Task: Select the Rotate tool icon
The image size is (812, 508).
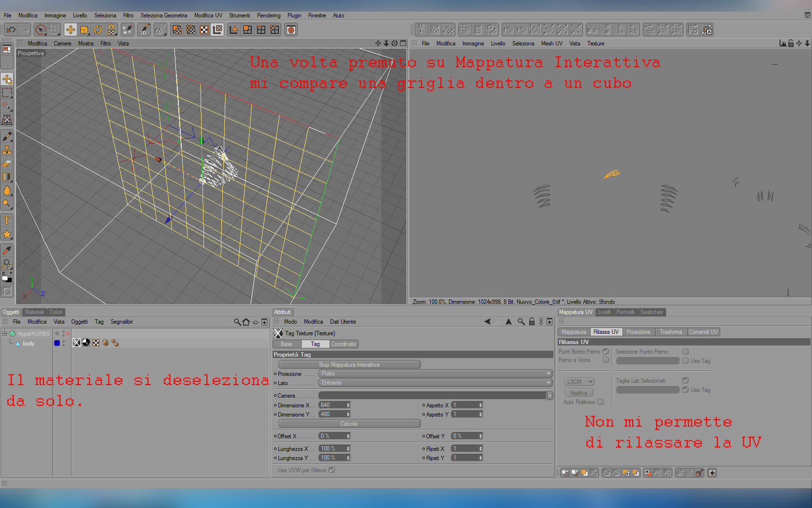Action: (x=98, y=30)
